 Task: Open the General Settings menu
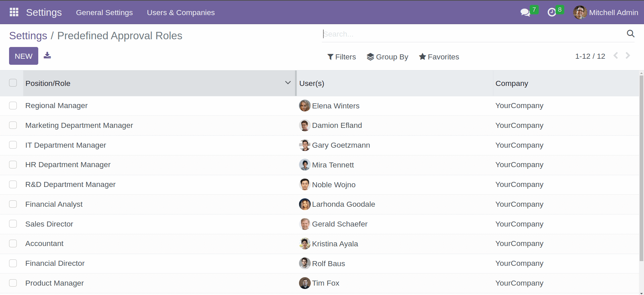pos(104,12)
